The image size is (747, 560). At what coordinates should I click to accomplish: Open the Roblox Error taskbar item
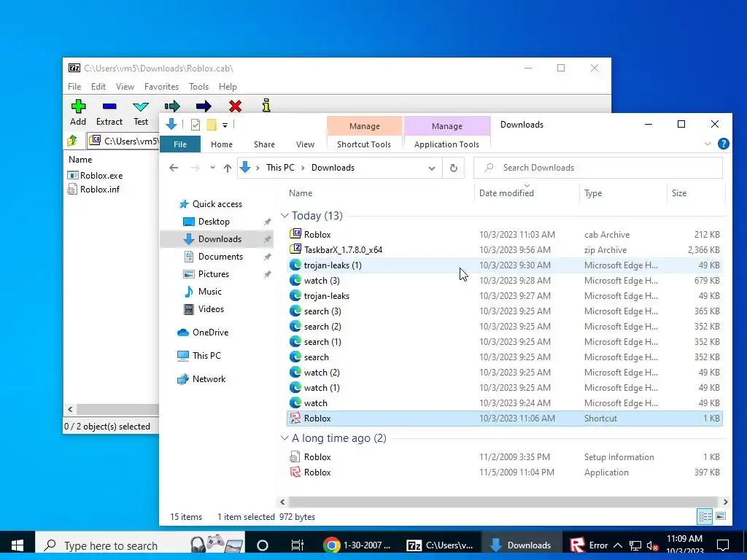[x=589, y=545]
